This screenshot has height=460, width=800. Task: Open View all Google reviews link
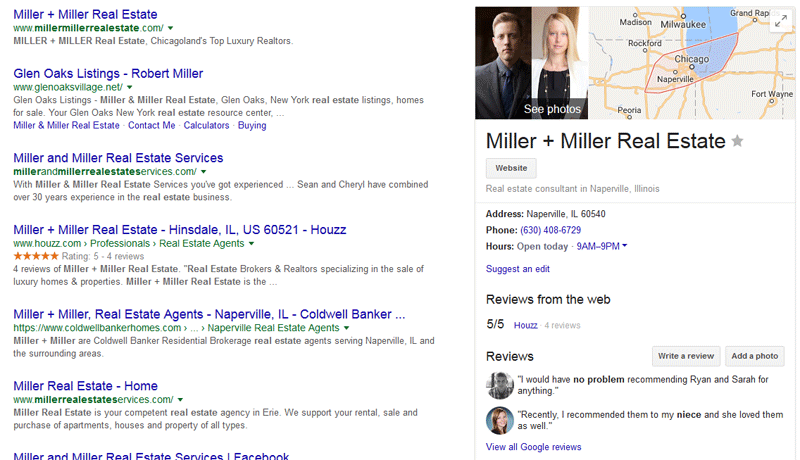tap(534, 447)
